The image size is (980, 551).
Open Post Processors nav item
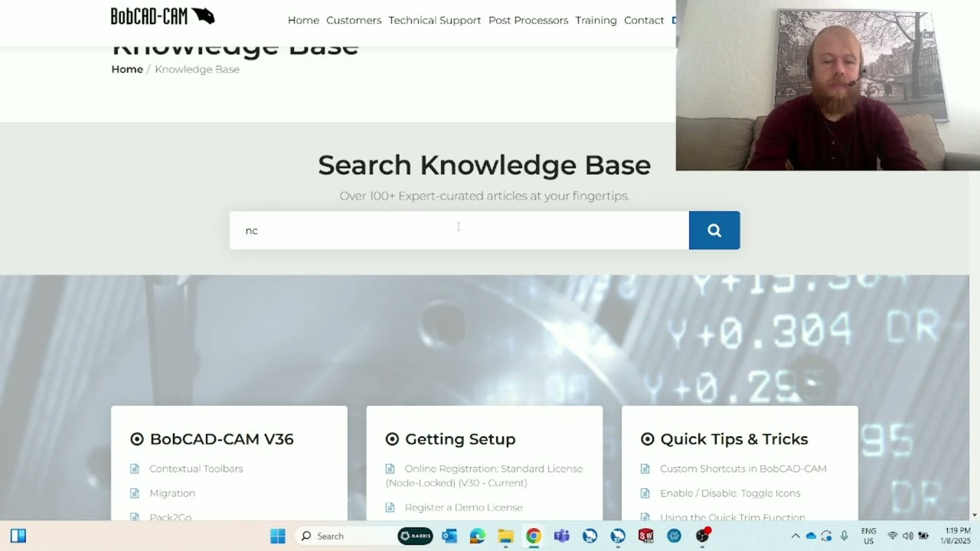528,21
